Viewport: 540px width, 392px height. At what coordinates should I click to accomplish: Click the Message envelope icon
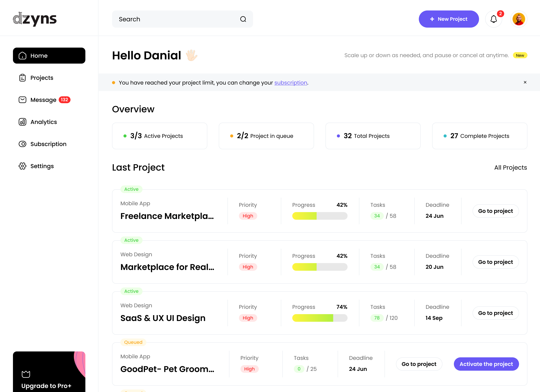[22, 100]
